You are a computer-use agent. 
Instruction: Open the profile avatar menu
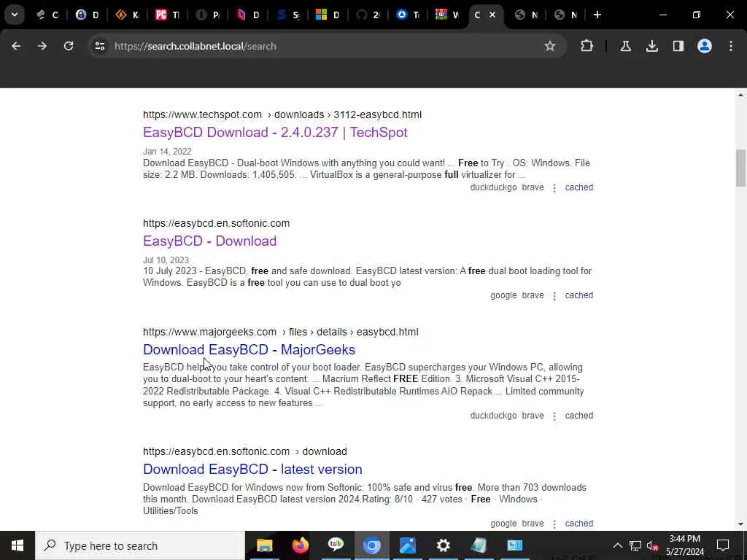click(705, 46)
